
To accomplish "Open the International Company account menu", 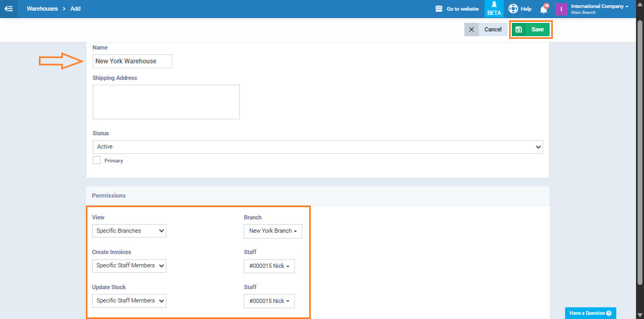I will tap(599, 9).
